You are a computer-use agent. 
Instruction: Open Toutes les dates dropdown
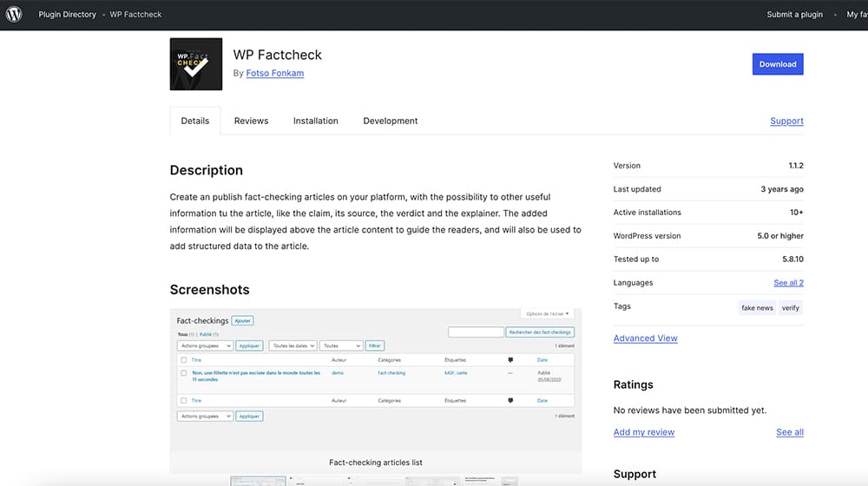click(x=293, y=345)
